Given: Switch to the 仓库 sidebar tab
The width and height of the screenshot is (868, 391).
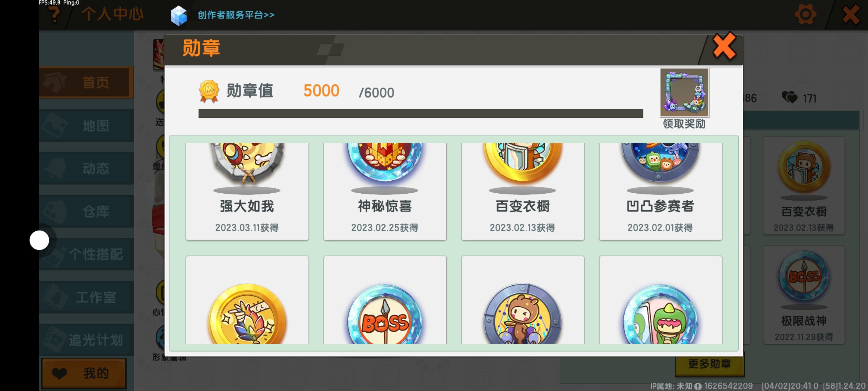Looking at the screenshot, I should (86, 211).
